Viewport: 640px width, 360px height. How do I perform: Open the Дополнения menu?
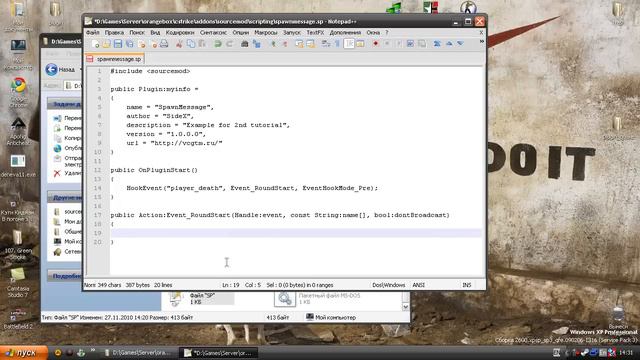[x=345, y=32]
